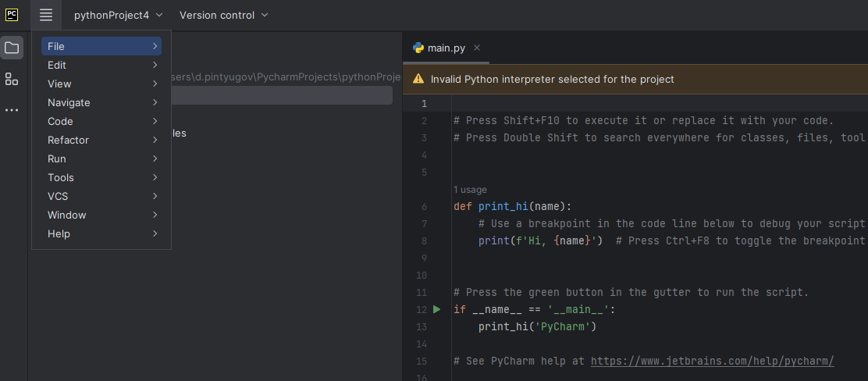Click the 'Press Double Shift to search' comment
868x381 pixels.
point(660,138)
